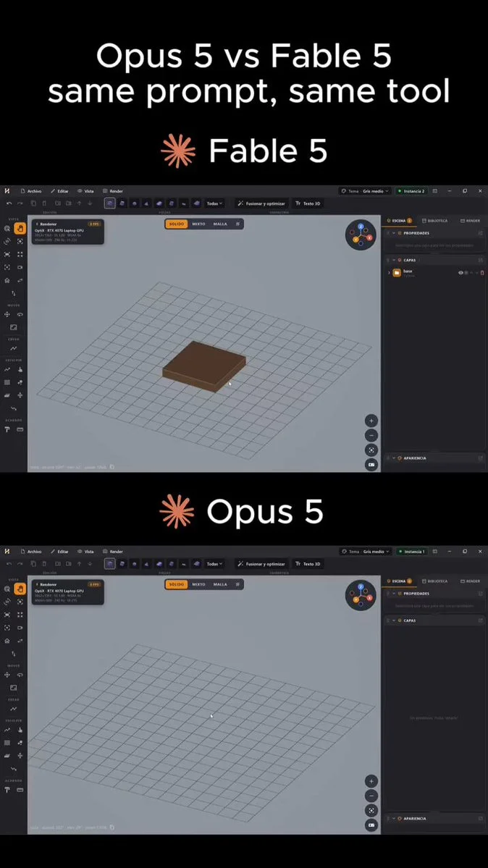Open Render menu in Opus 5 window

[113, 552]
